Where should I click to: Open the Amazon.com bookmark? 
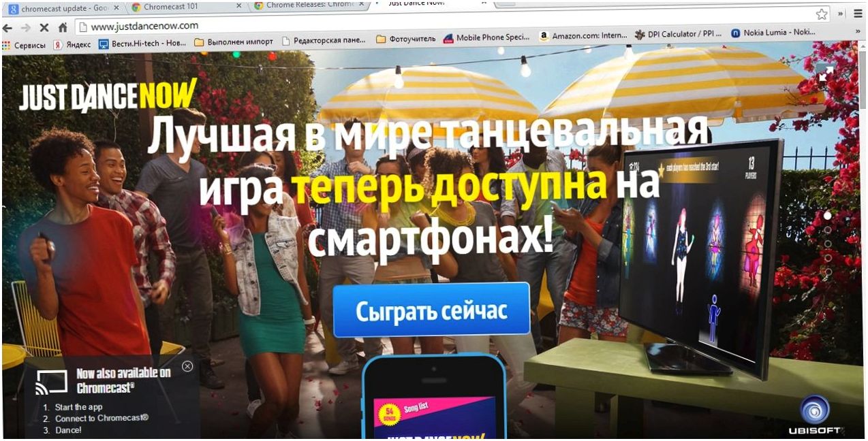(x=583, y=36)
